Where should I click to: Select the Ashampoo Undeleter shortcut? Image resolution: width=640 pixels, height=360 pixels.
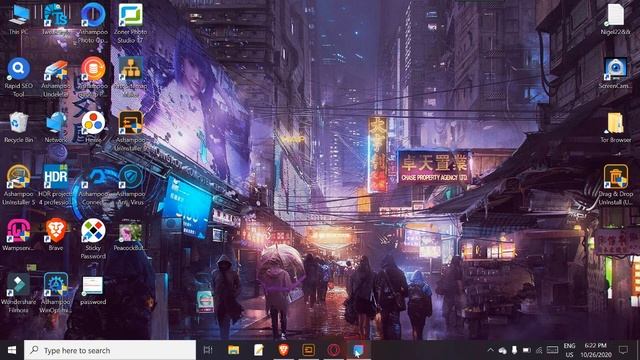56,77
